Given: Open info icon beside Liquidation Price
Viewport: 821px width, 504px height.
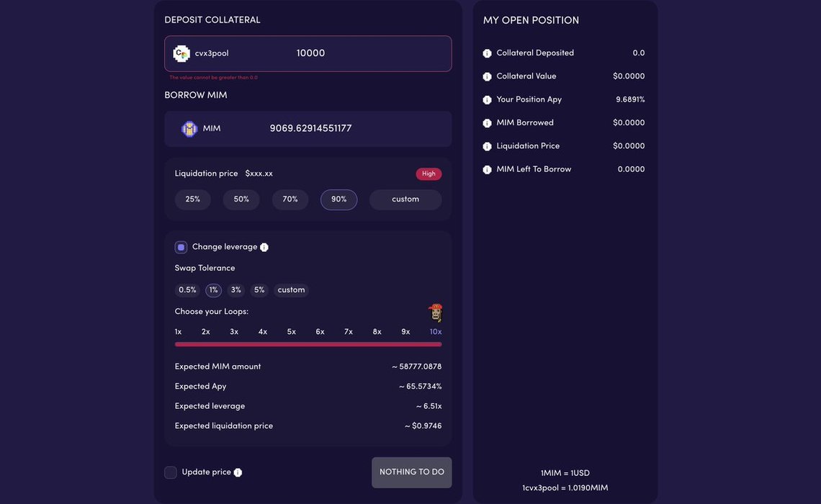Looking at the screenshot, I should [487, 147].
